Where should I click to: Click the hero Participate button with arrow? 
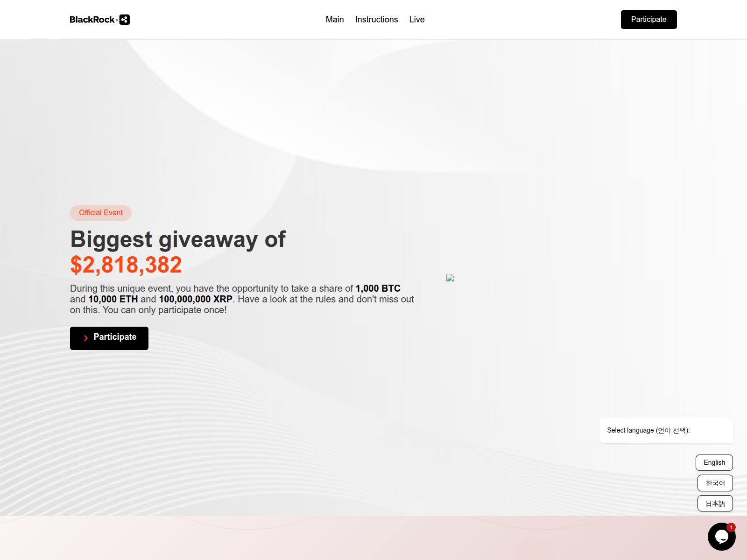[x=109, y=338]
